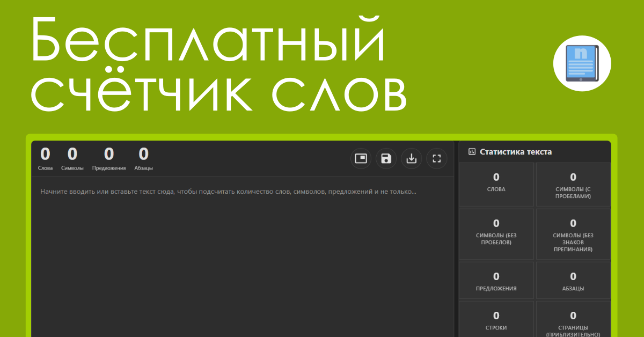
Task: Select the СИМВОЛЫ (БЕЗ ПРОБЕЛОВ) card
Action: [496, 233]
